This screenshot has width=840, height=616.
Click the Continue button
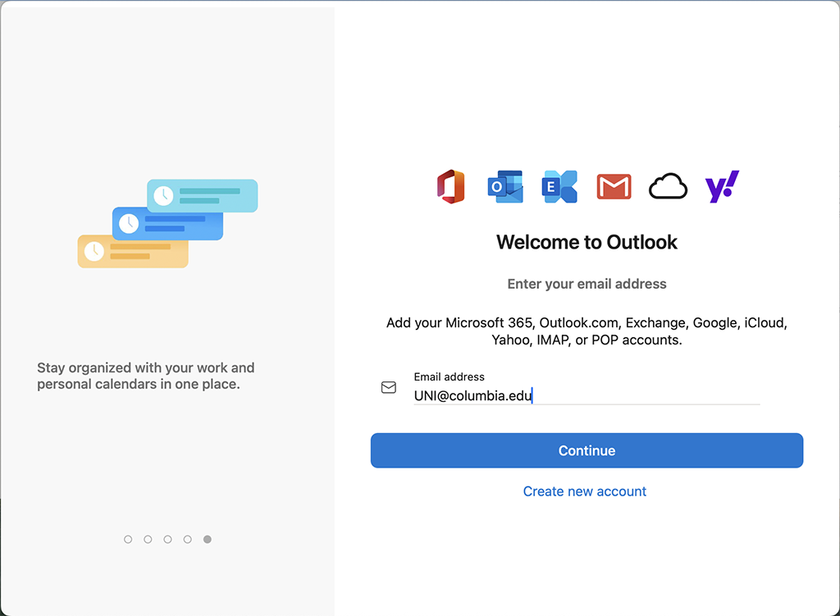tap(587, 450)
